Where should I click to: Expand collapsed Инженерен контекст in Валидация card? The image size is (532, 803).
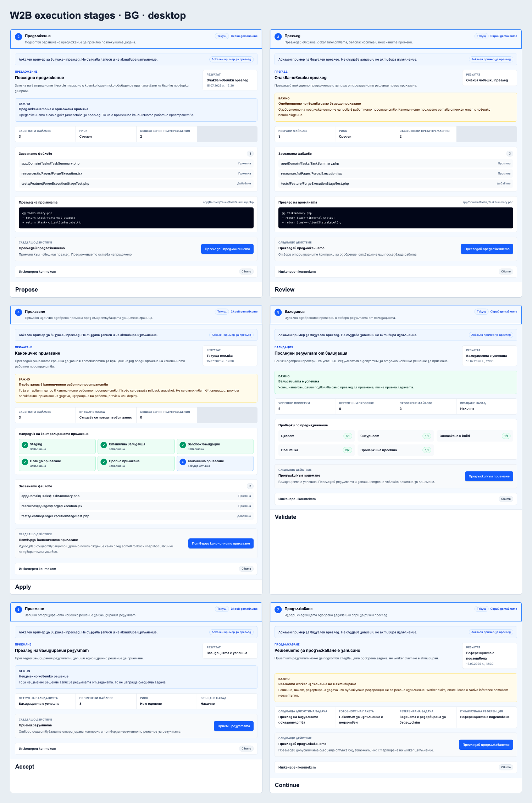(396, 499)
